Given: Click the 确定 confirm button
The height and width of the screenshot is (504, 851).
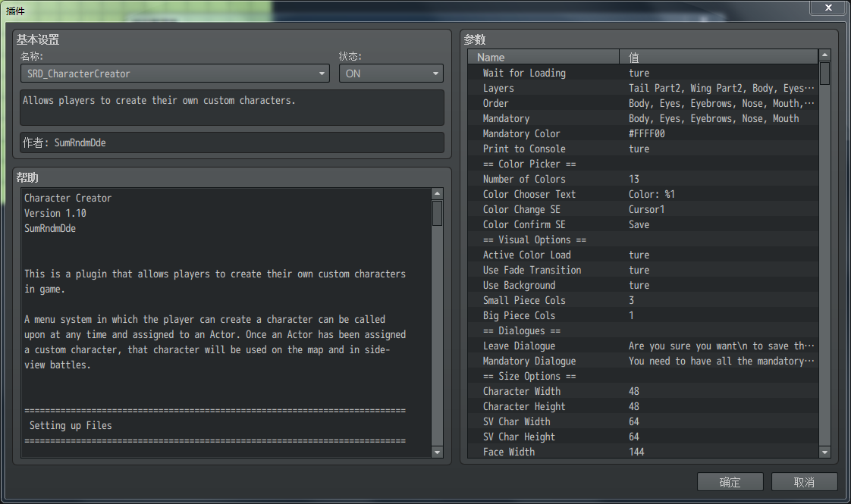Looking at the screenshot, I should point(730,482).
